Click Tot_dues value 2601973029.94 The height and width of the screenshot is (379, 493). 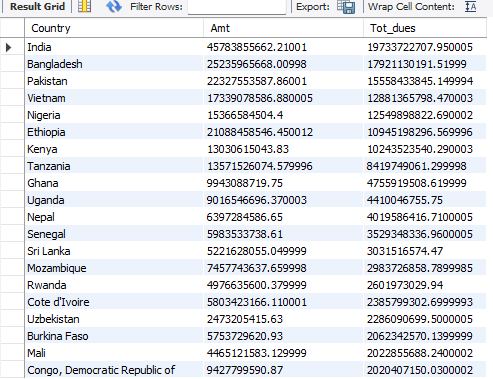[x=405, y=285]
